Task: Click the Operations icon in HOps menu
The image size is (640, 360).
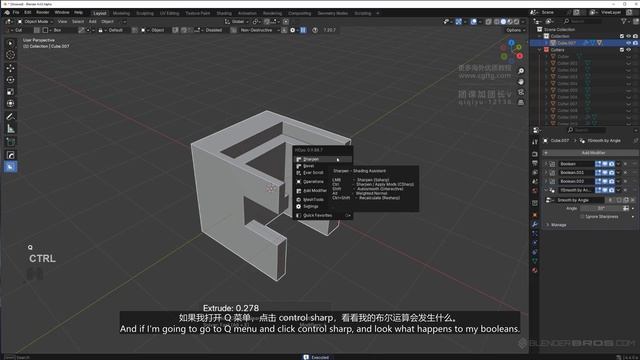Action: (299, 182)
